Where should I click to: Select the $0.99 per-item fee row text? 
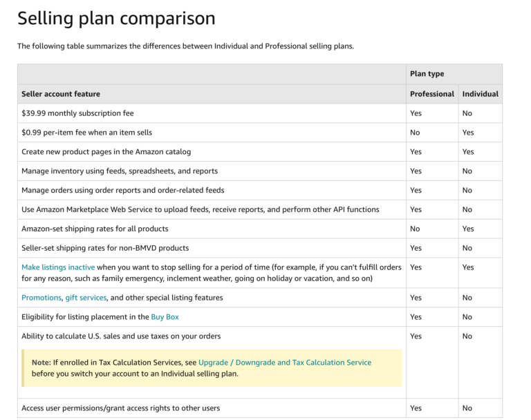[86, 133]
